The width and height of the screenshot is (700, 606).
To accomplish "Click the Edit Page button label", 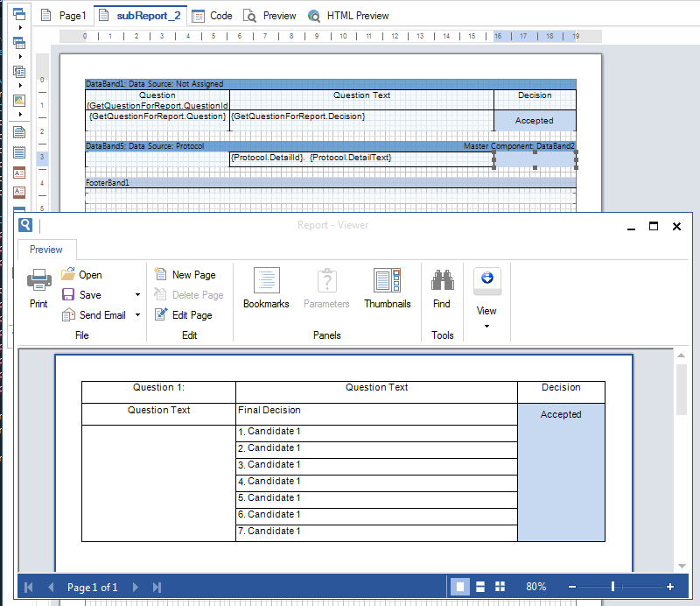I will pyautogui.click(x=192, y=315).
